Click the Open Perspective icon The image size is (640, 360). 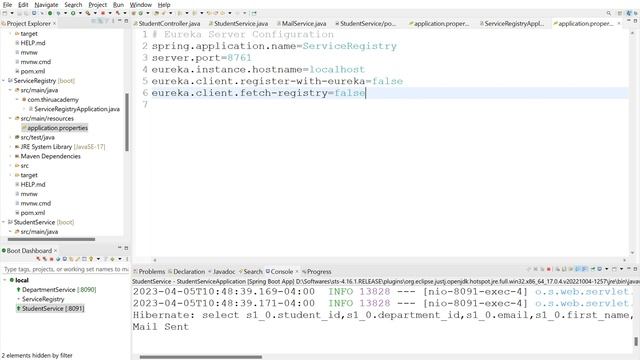(620, 13)
